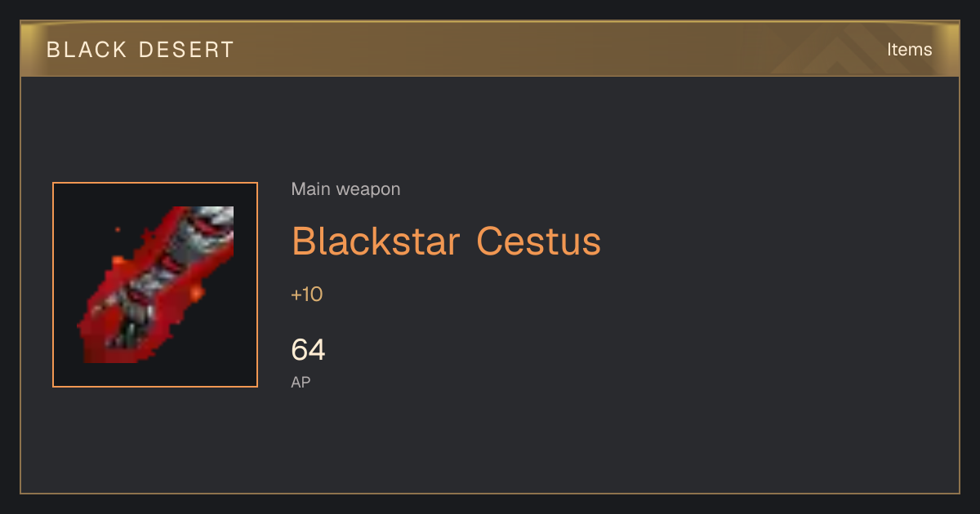The image size is (980, 514).
Task: Select the red gauntlet artwork image
Action: pos(155,285)
